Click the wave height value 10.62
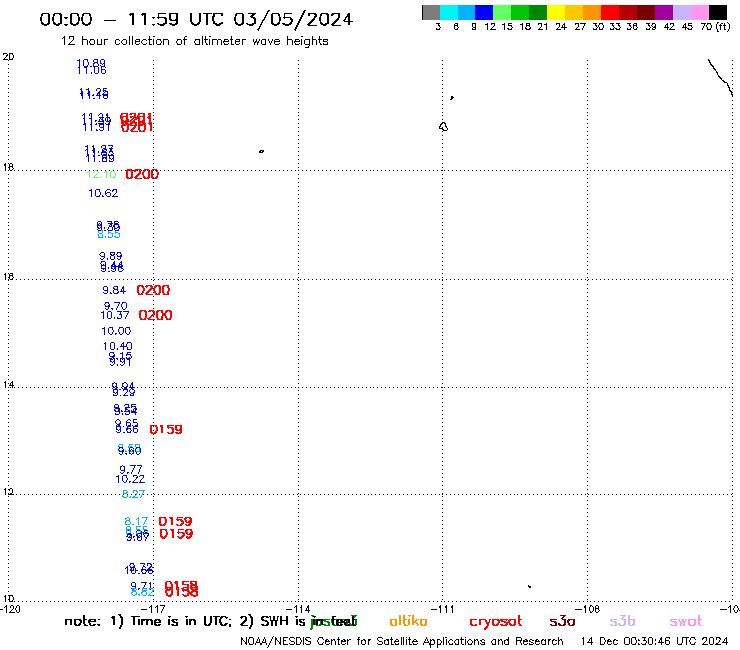The height and width of the screenshot is (650, 740). click(x=103, y=193)
